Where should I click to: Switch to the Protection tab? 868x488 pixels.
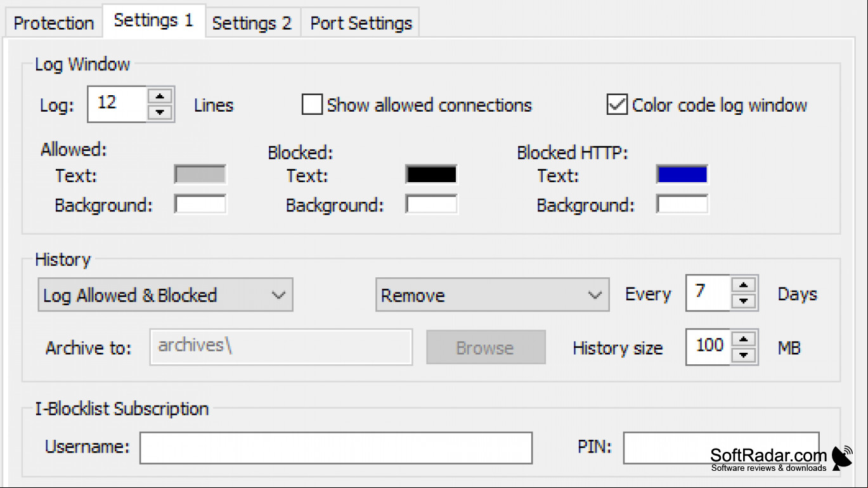(54, 23)
